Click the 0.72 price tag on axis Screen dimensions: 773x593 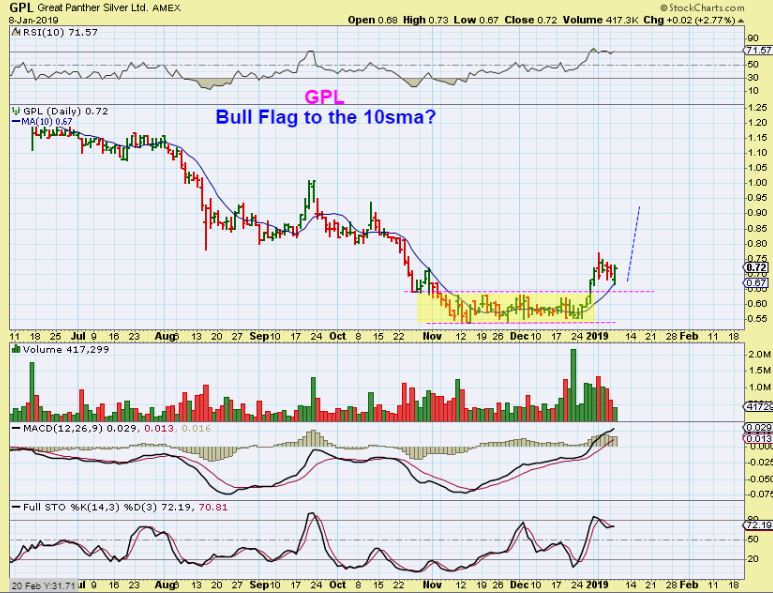pyautogui.click(x=758, y=268)
